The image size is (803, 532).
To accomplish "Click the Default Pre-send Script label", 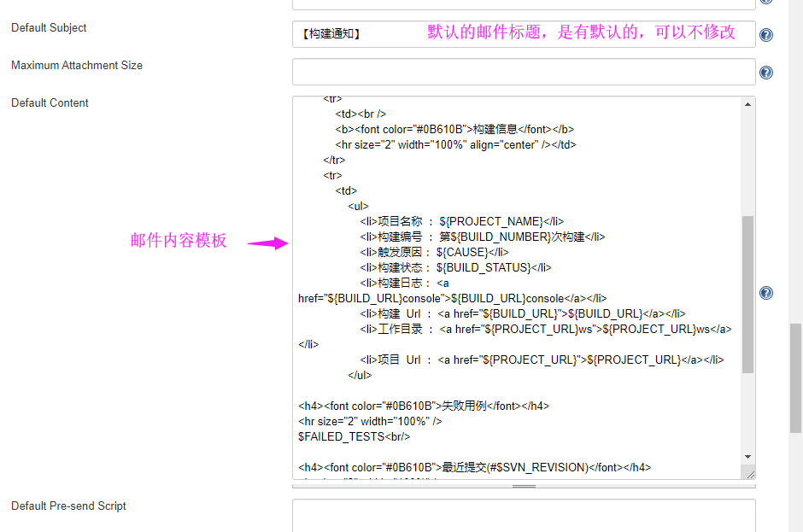I will point(68,506).
